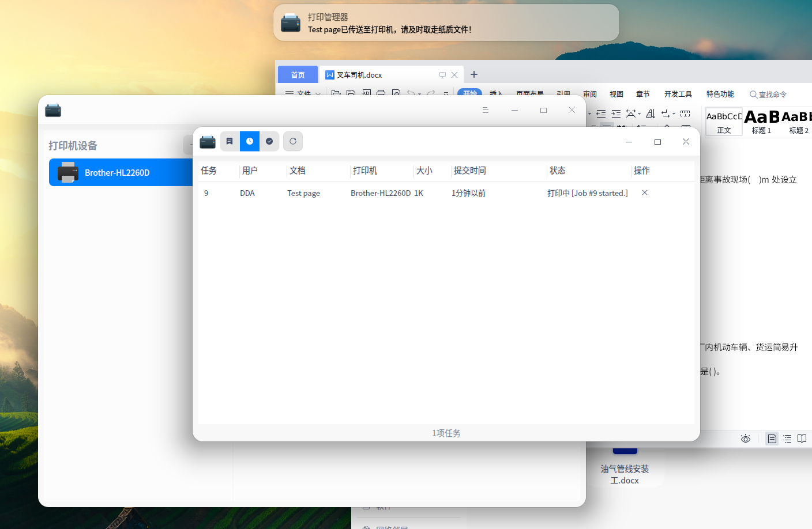Refresh the print job list
The image size is (812, 529).
point(293,141)
